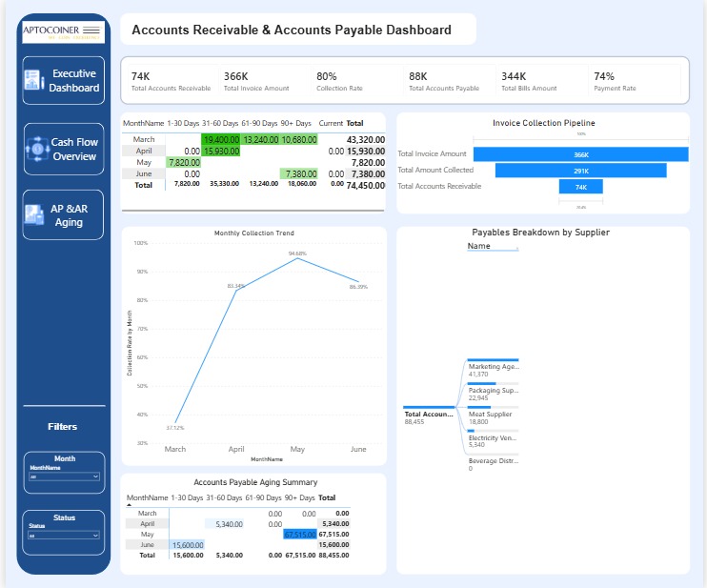Image resolution: width=707 pixels, height=588 pixels.
Task: Select the 5,340.00 April payable cell
Action: tap(225, 524)
